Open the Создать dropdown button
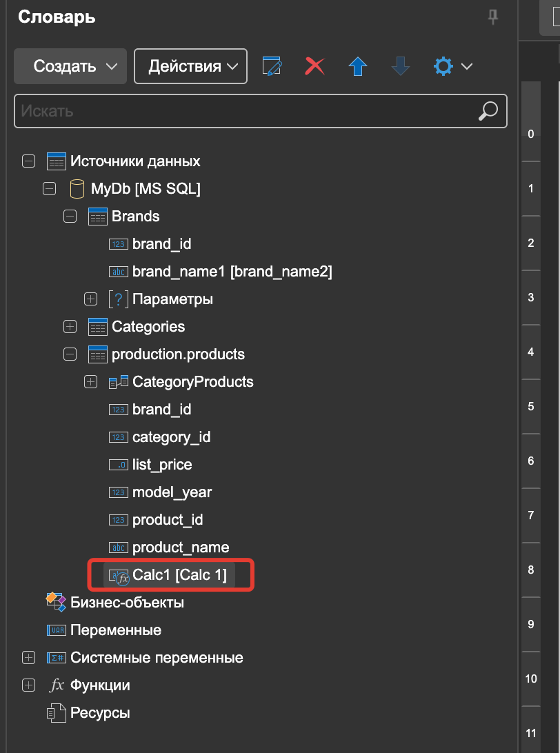 [70, 66]
